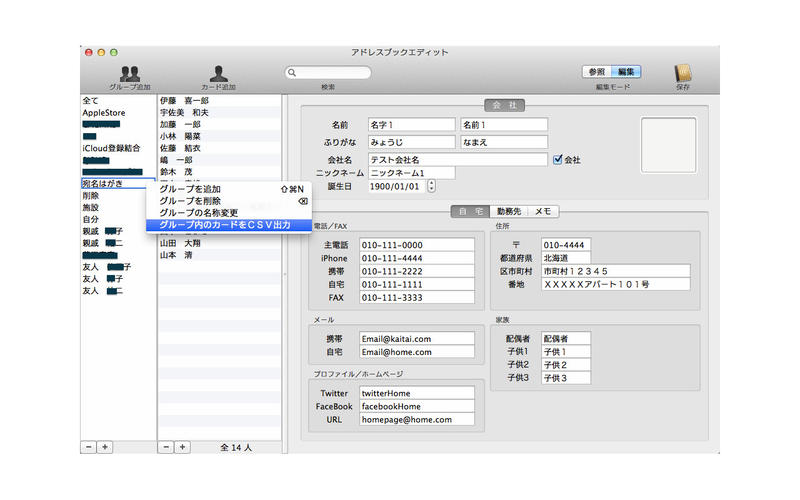Select contact 佐藤 結衣
This screenshot has width=800, height=500.
(x=219, y=148)
